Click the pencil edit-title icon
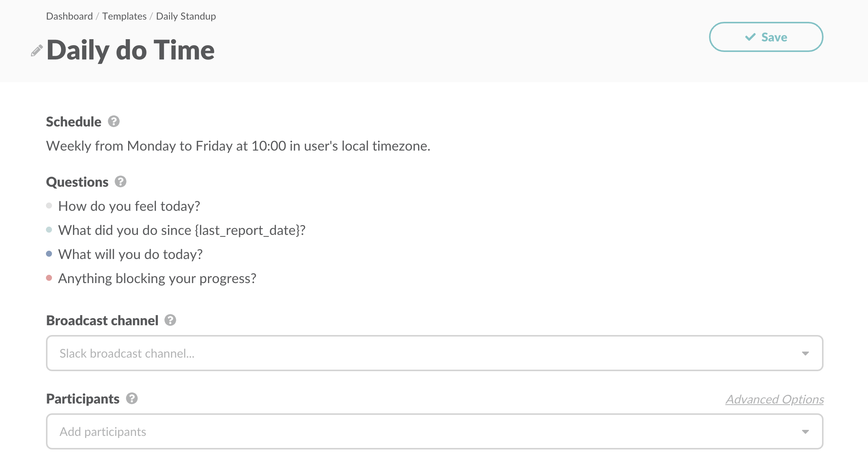 [37, 50]
